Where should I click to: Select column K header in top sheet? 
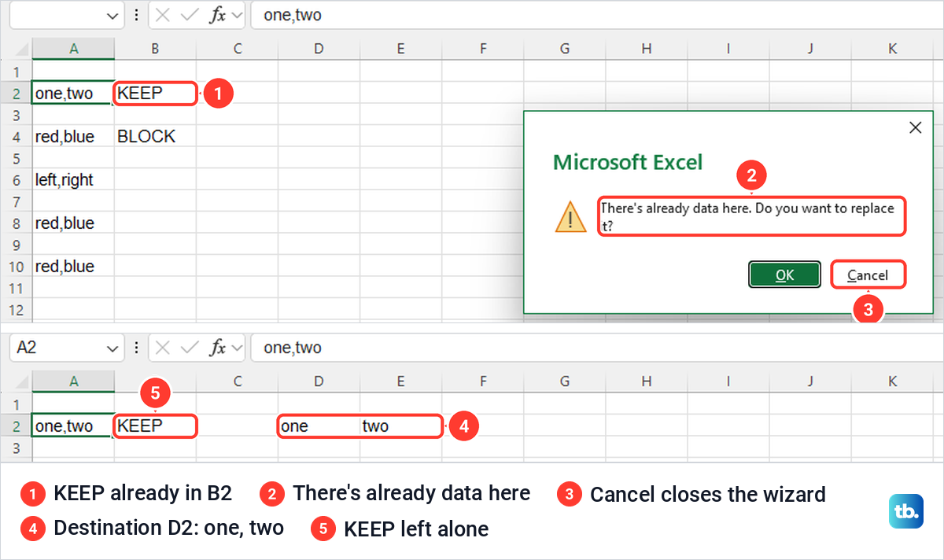pos(892,49)
